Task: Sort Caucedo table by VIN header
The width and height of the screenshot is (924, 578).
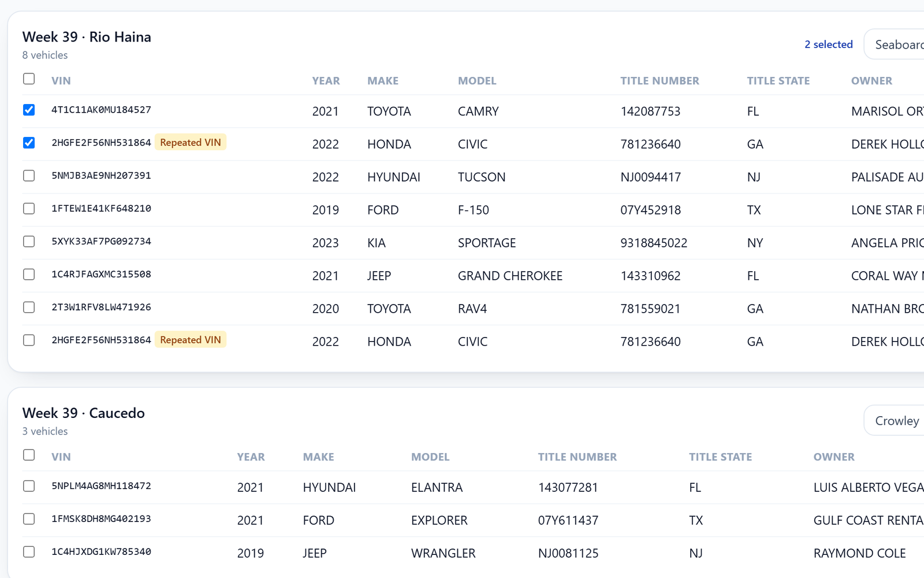Action: point(61,457)
